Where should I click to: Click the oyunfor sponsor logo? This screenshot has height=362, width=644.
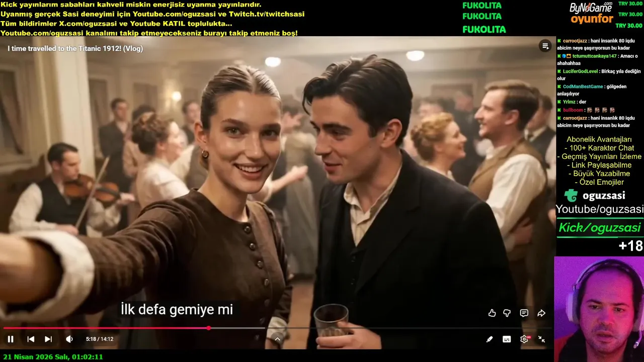pos(592,20)
